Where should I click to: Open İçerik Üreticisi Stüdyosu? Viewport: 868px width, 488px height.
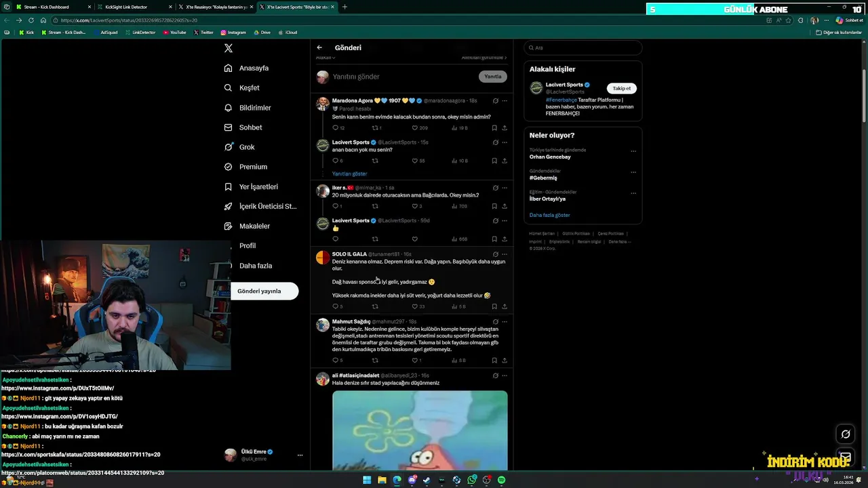[x=260, y=206]
